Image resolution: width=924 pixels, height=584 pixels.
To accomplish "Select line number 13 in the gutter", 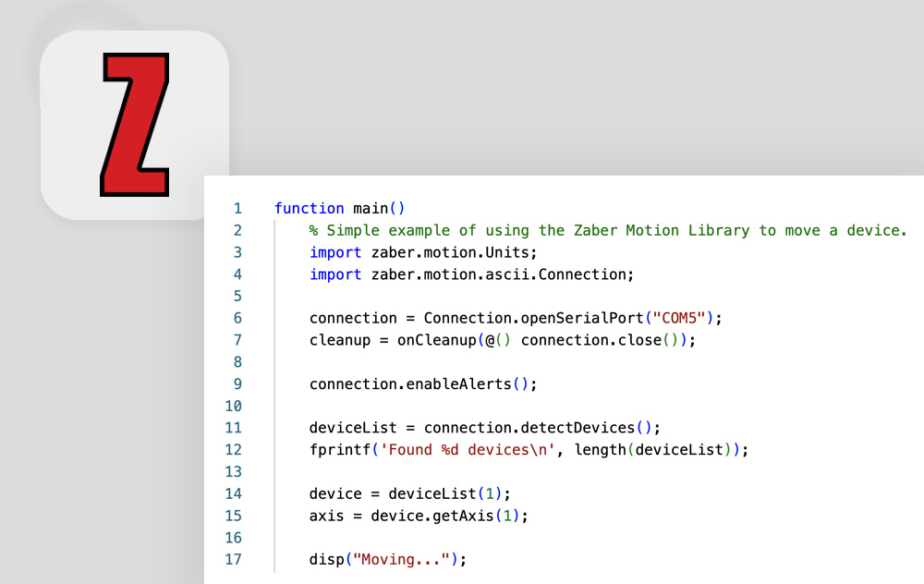I will pos(234,471).
